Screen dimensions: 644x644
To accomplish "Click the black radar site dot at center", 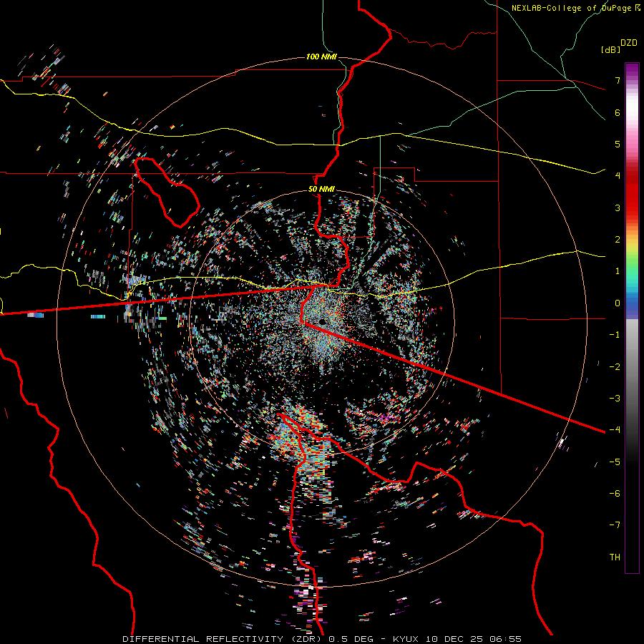I will tap(321, 321).
